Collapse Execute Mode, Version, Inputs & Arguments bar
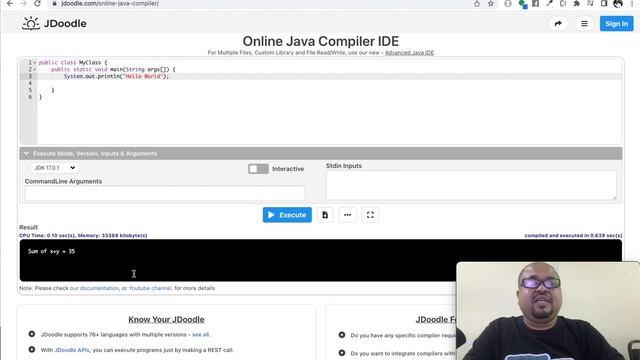Screen dimensions: 640x360 [x=321, y=153]
